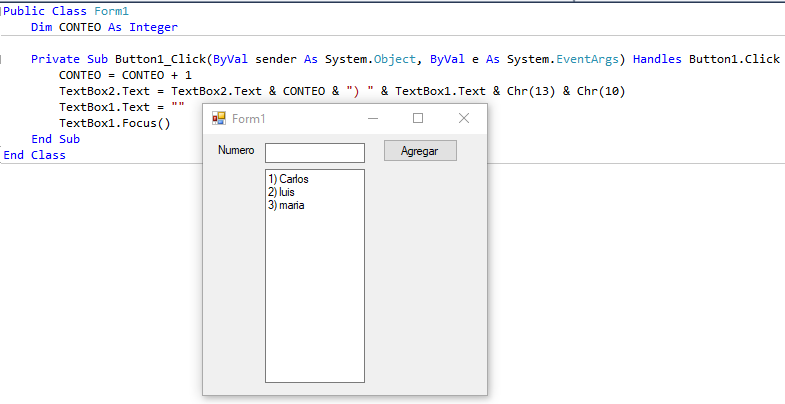Minimize the Form1 window

[x=373, y=118]
